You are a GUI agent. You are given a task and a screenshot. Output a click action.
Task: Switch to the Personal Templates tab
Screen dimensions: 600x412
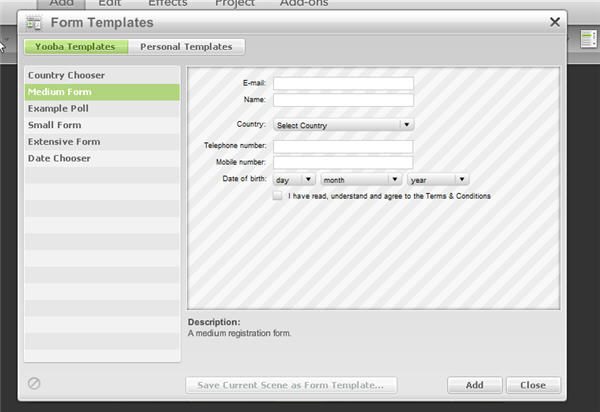pyautogui.click(x=186, y=46)
